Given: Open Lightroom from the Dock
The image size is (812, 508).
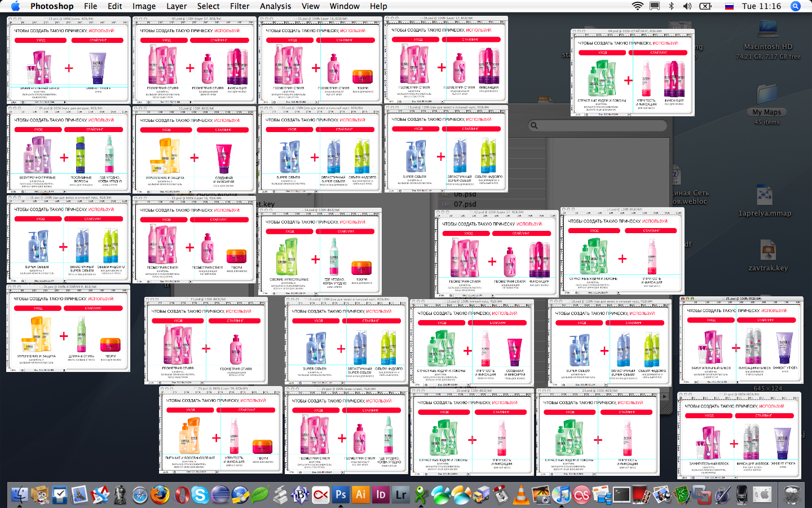Looking at the screenshot, I should point(401,495).
